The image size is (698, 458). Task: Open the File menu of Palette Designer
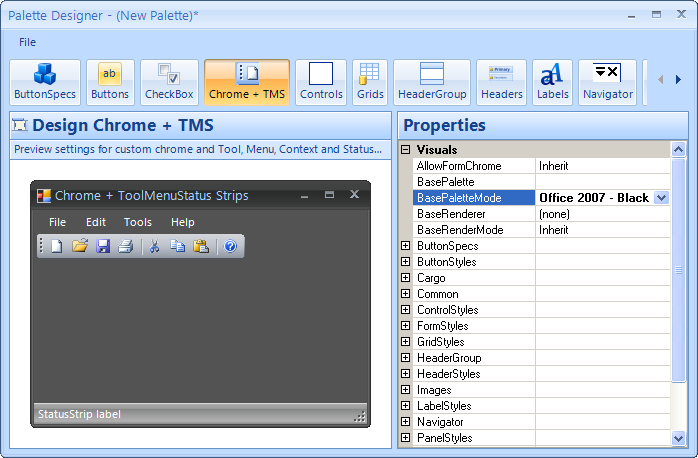click(x=27, y=42)
